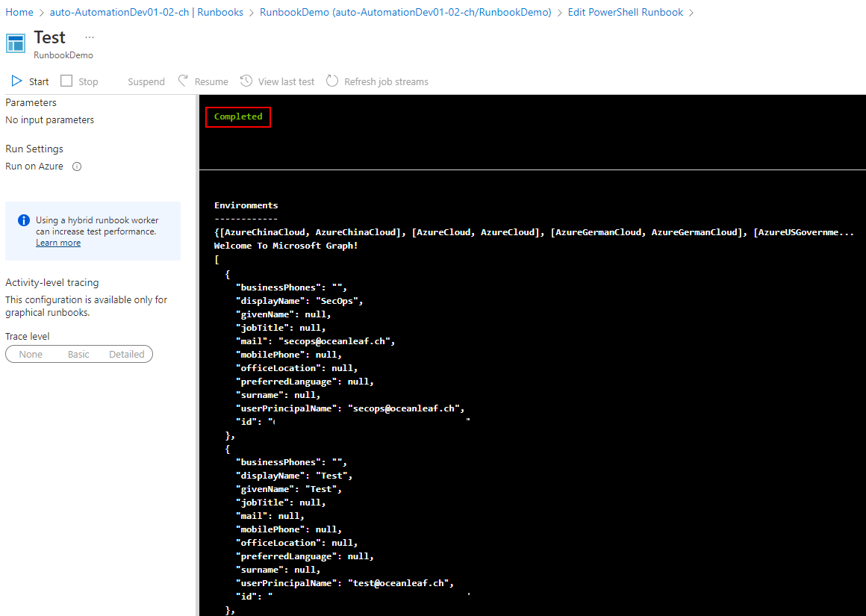Screen dimensions: 866x616
Task: Click the blue info icon in hybrid worker notice
Action: point(24,220)
